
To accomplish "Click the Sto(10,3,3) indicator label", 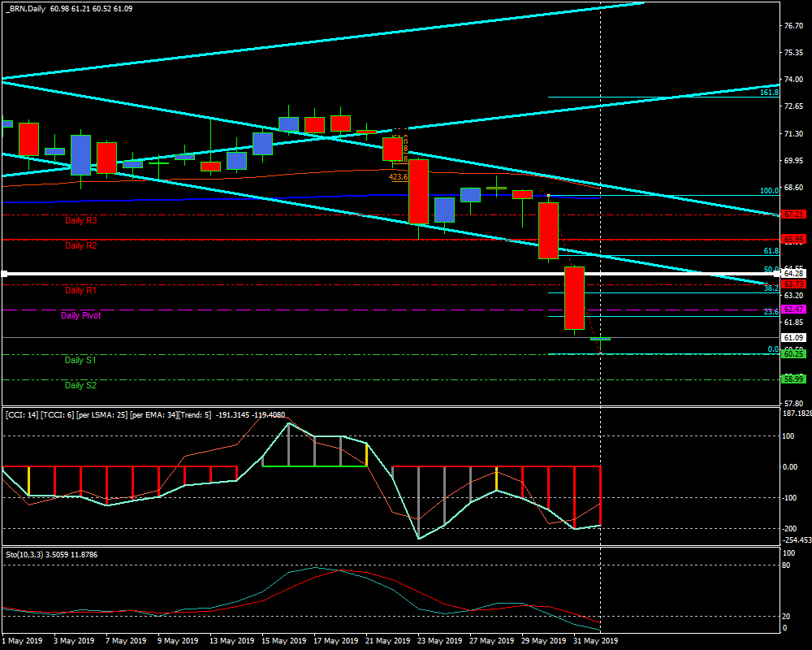I will 30,554.
